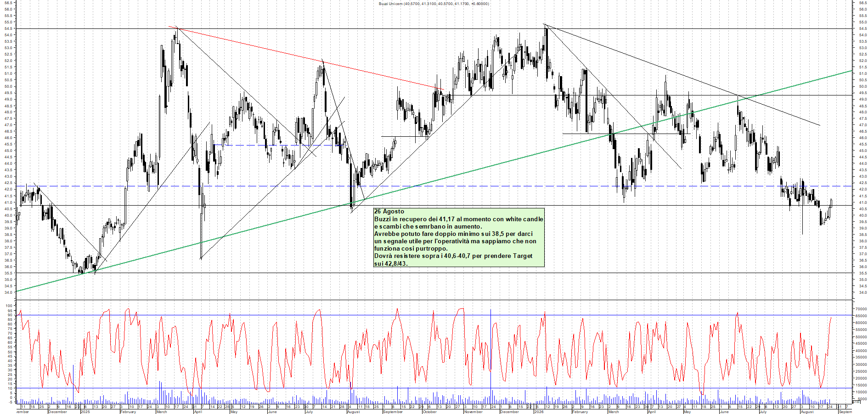Click the long green rising trendline
This screenshot has width=868, height=414.
[434, 182]
